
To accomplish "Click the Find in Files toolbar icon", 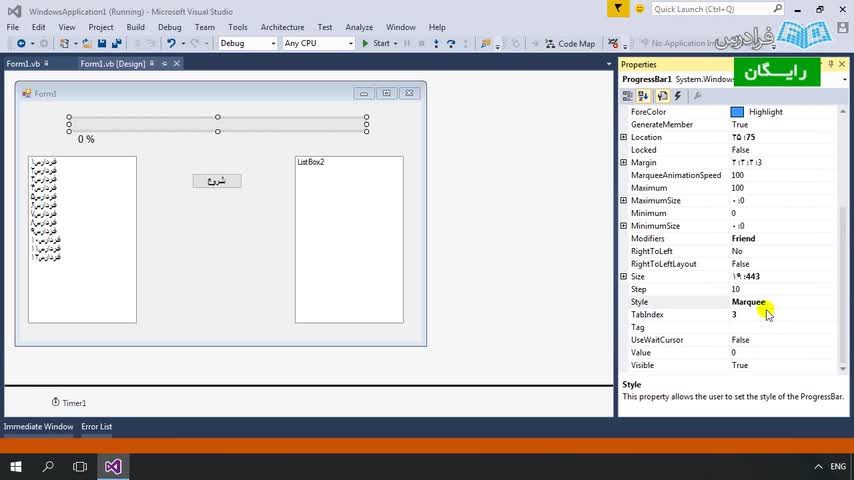I will [485, 44].
